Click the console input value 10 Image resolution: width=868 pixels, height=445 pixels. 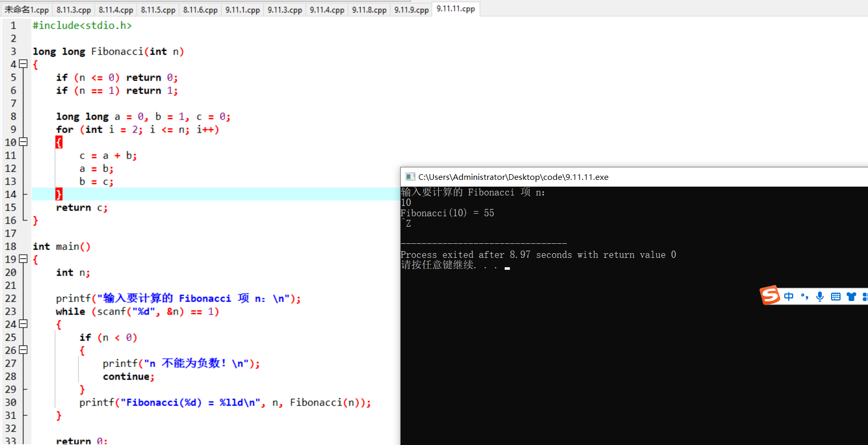coord(406,203)
